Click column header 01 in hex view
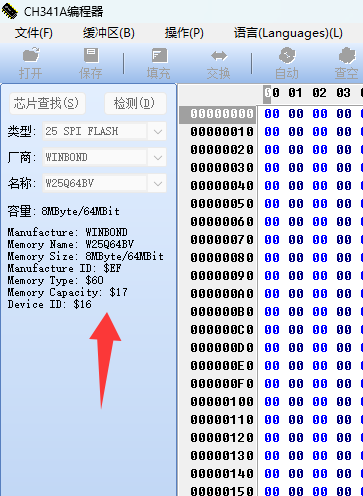This screenshot has width=363, height=496. coord(295,93)
